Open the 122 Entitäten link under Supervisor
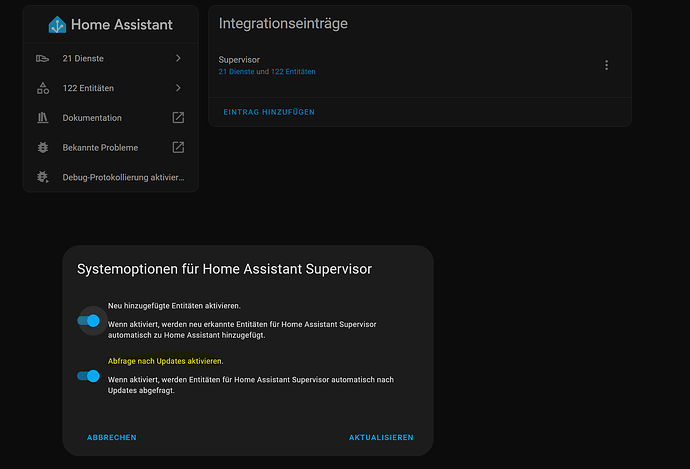This screenshot has width=690, height=469. click(x=293, y=72)
